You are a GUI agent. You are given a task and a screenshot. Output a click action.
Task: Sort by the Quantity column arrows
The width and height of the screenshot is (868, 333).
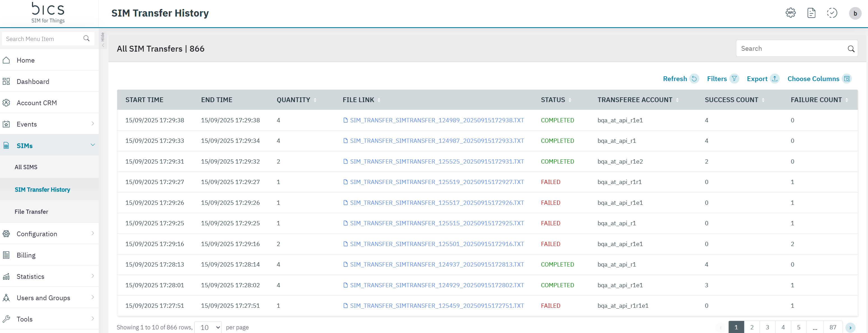315,100
